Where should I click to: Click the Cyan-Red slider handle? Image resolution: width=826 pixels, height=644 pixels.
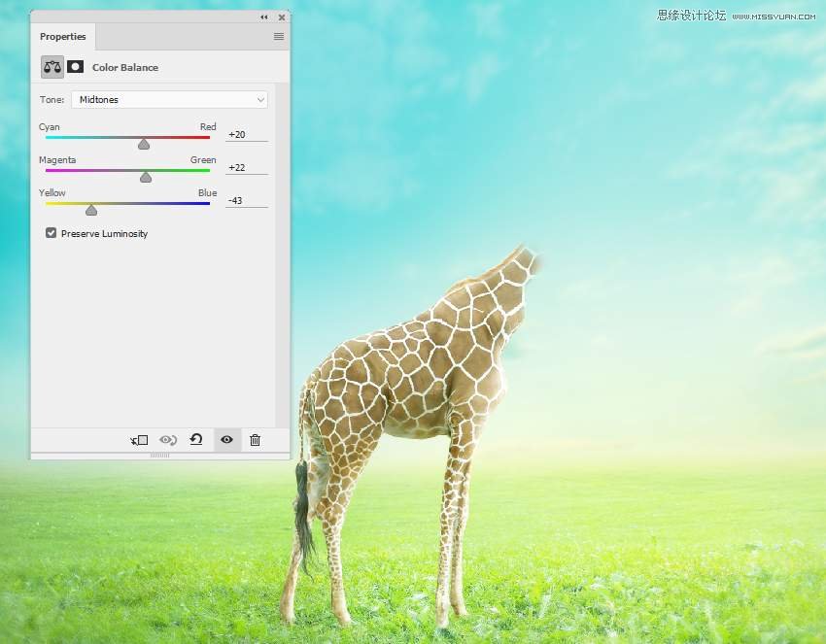144,144
